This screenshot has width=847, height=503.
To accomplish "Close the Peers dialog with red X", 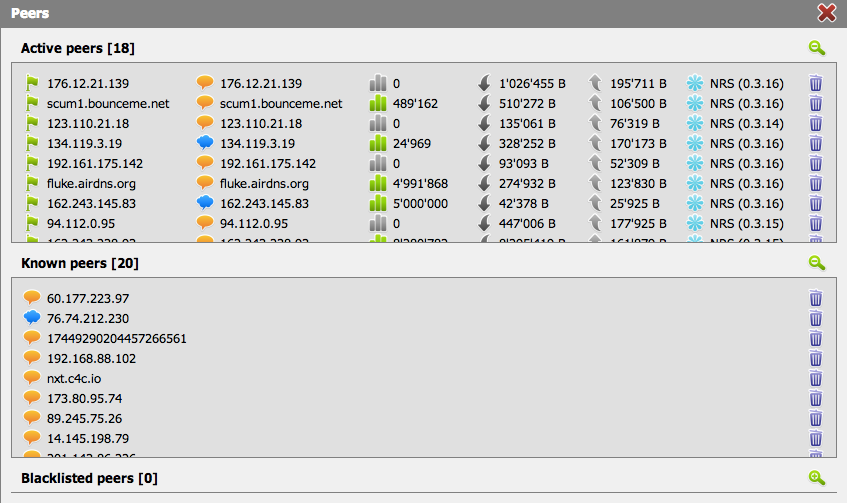I will [x=826, y=12].
